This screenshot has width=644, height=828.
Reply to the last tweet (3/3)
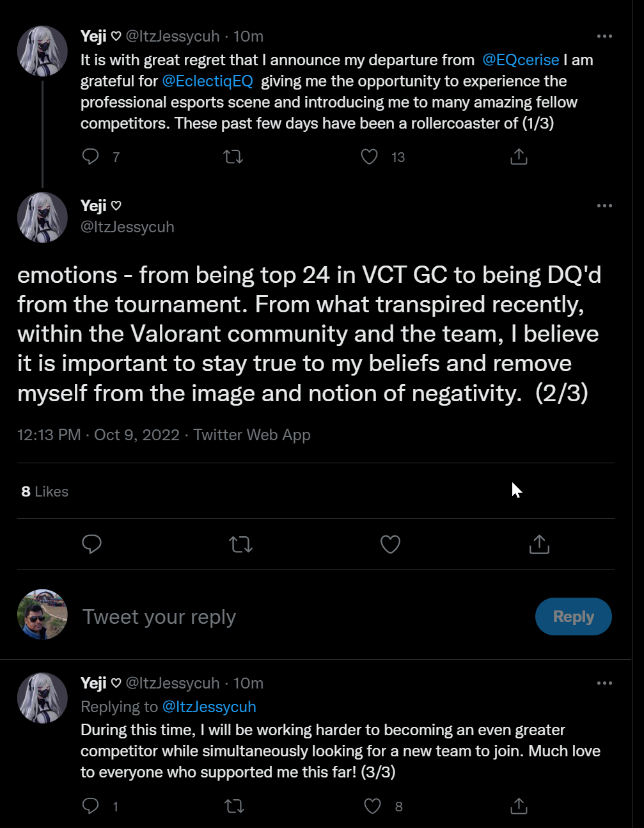click(x=91, y=806)
